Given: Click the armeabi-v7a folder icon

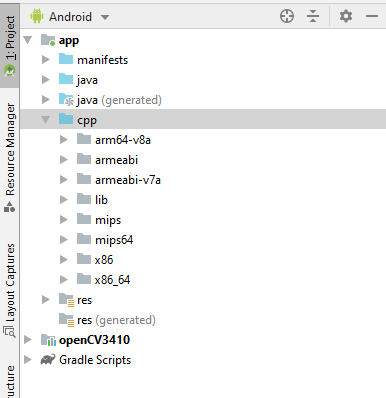Looking at the screenshot, I should (x=84, y=179).
